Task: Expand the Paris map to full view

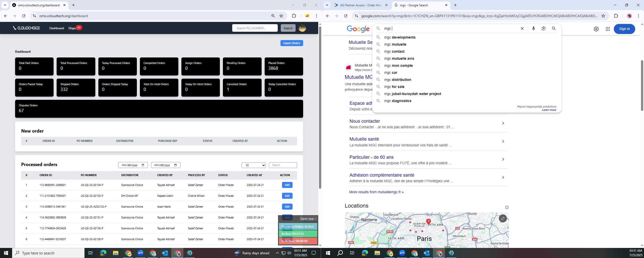Action: (x=503, y=218)
